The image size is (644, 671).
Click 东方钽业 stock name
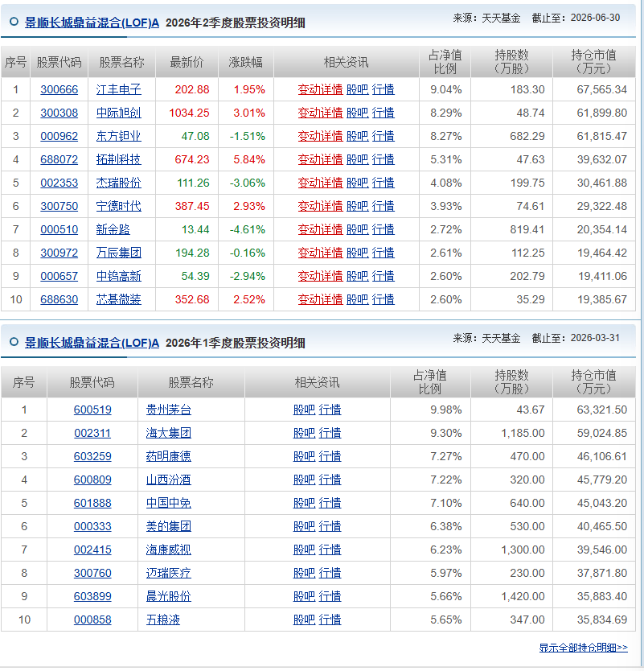tap(118, 136)
